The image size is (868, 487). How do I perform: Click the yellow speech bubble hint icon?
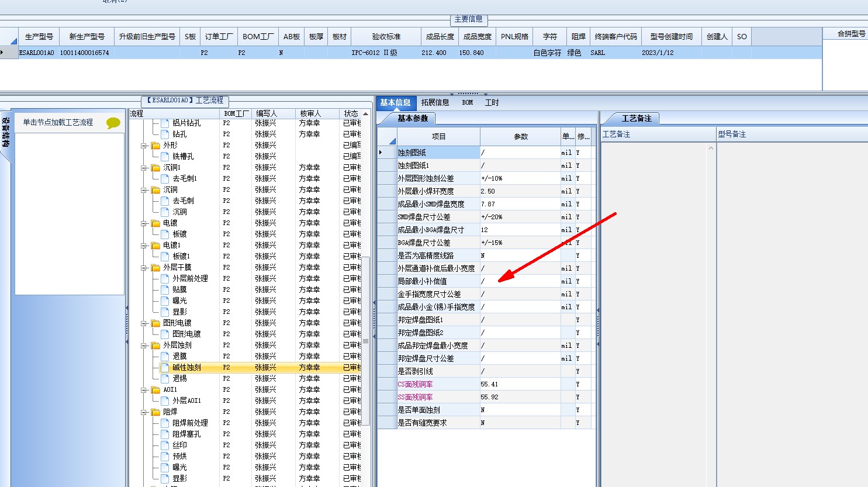click(x=113, y=123)
